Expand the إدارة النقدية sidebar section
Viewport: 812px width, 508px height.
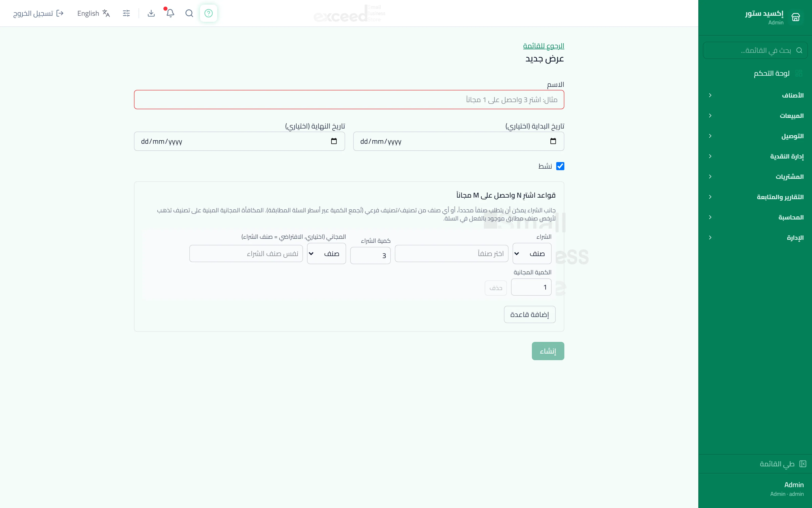pos(755,156)
